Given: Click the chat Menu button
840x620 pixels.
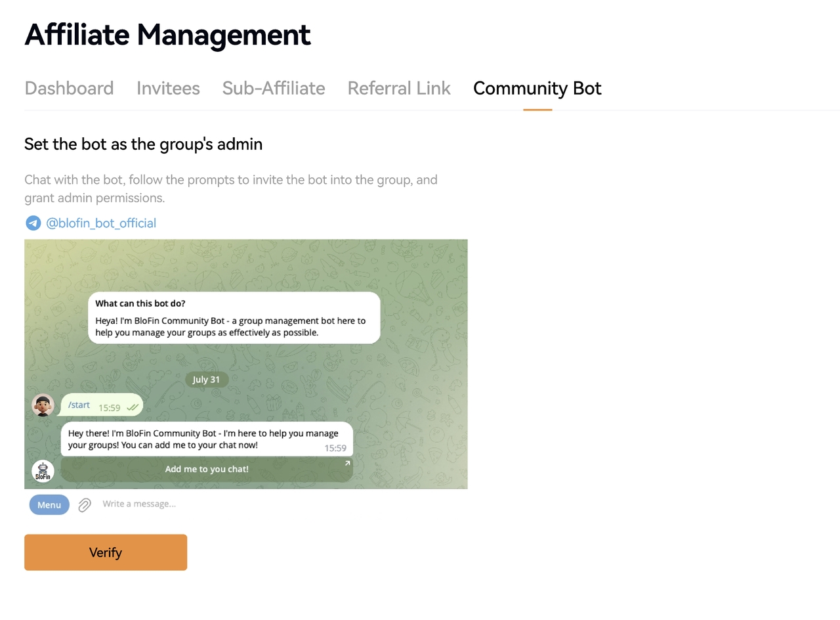Looking at the screenshot, I should (x=49, y=504).
